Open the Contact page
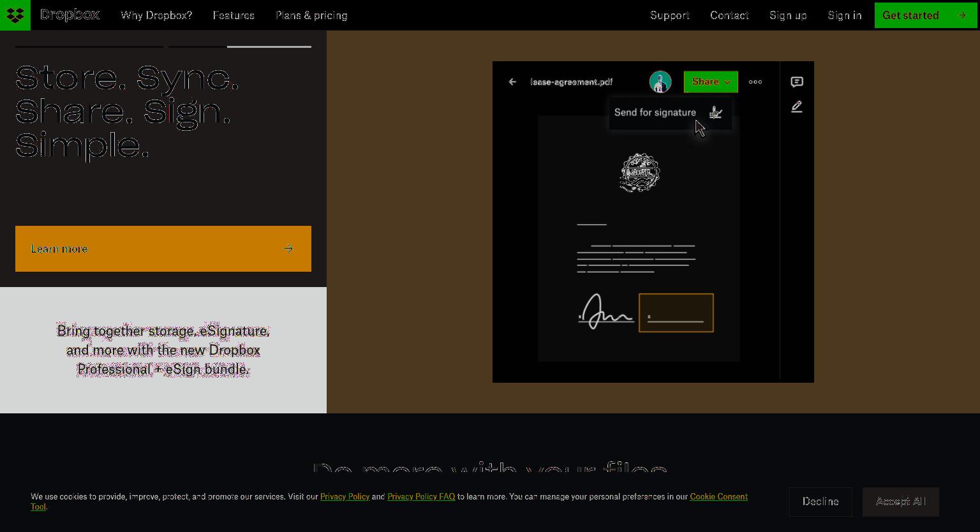 click(x=729, y=15)
